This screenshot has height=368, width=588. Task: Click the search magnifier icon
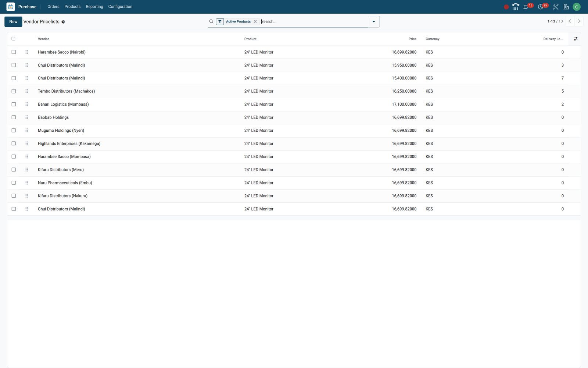pos(211,21)
